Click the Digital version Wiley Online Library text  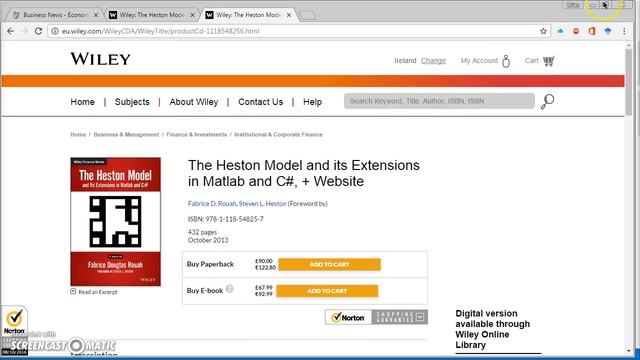(x=493, y=329)
